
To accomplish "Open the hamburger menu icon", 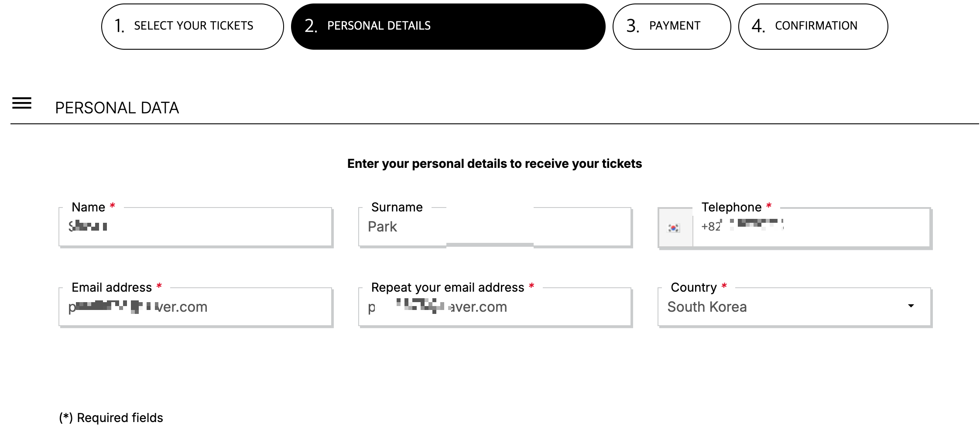I will click(22, 103).
